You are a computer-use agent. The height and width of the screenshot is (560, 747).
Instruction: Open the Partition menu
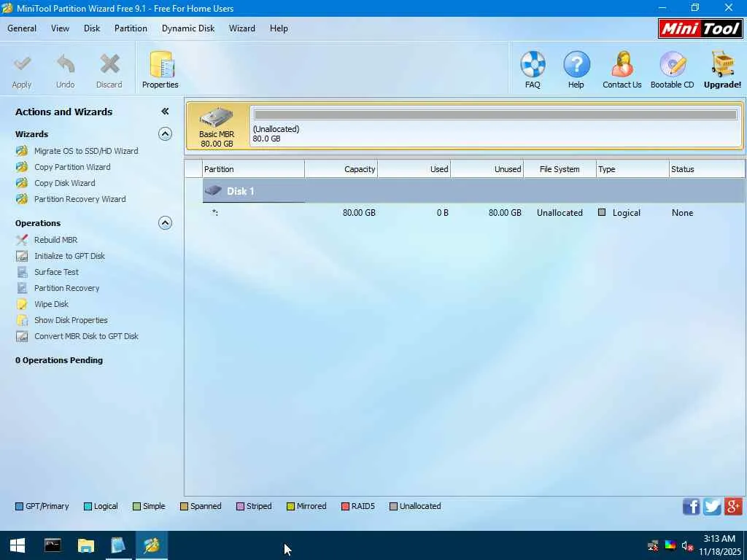point(131,28)
